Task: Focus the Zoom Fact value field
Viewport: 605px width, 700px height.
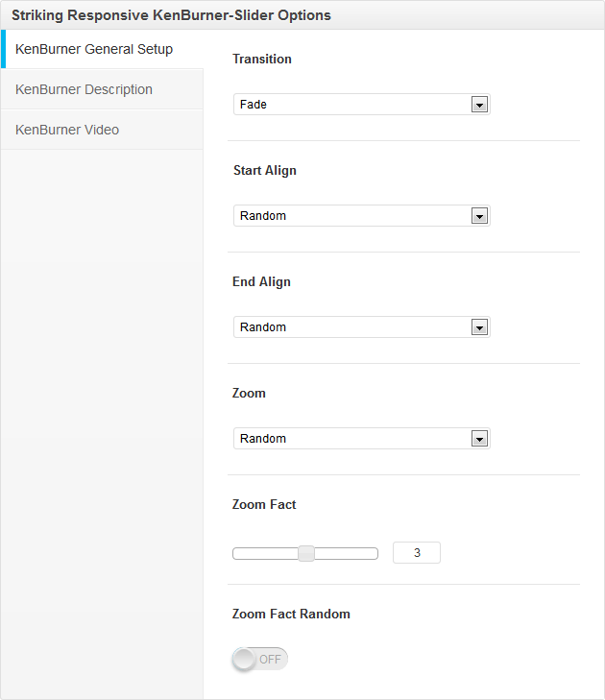Action: (417, 553)
